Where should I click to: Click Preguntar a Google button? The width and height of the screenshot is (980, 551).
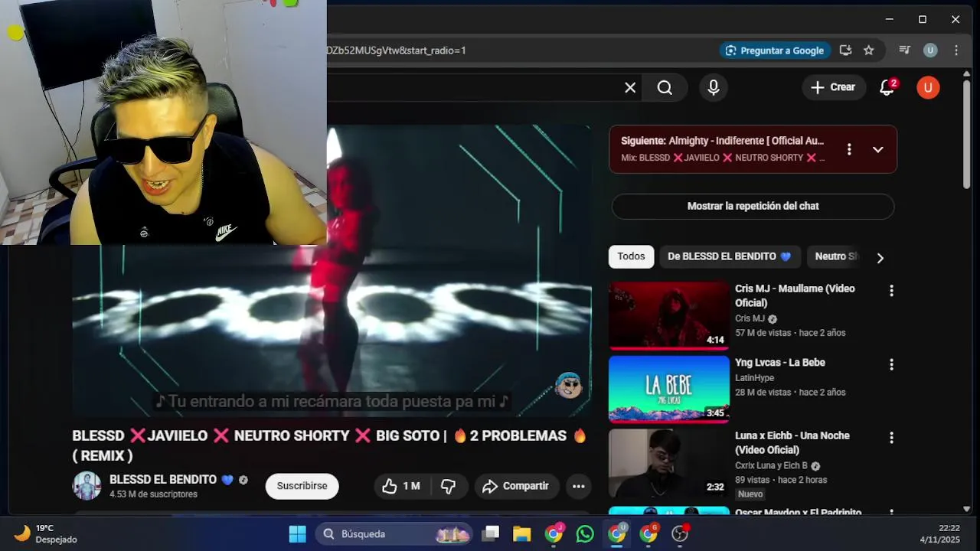(774, 51)
